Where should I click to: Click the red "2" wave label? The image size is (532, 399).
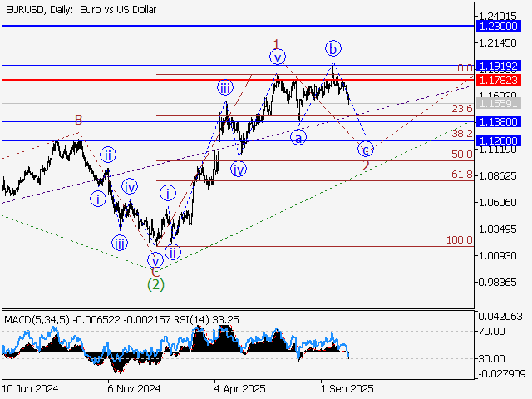pos(366,166)
